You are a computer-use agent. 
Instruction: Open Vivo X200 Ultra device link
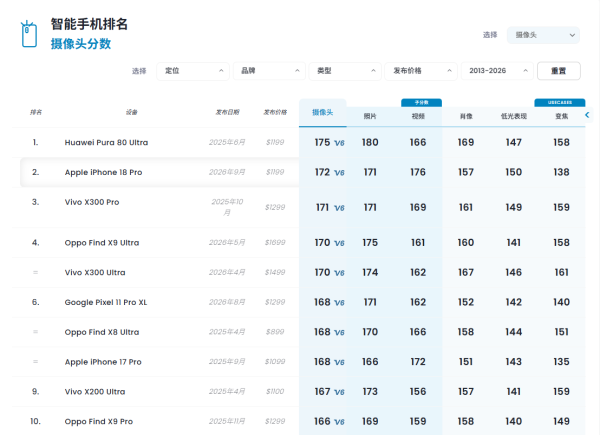(95, 392)
